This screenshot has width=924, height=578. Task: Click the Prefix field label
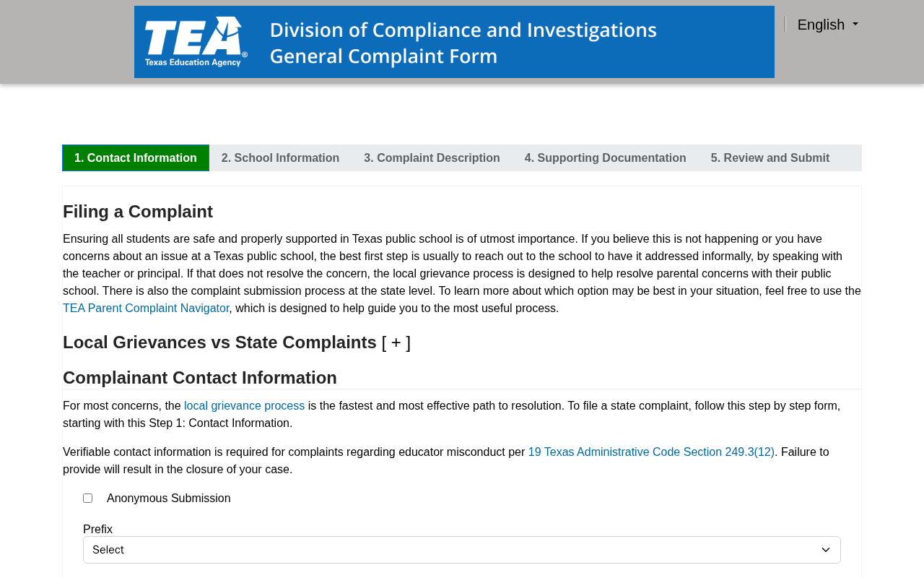click(97, 530)
